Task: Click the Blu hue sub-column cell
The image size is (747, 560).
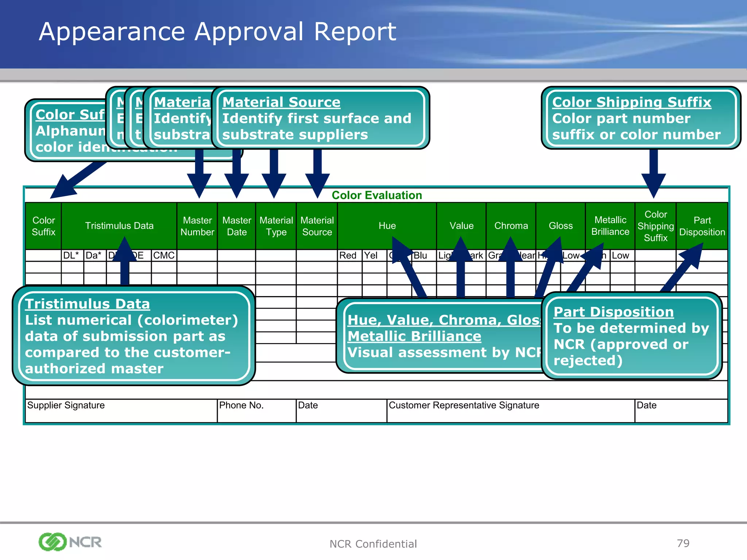Action: (x=424, y=256)
